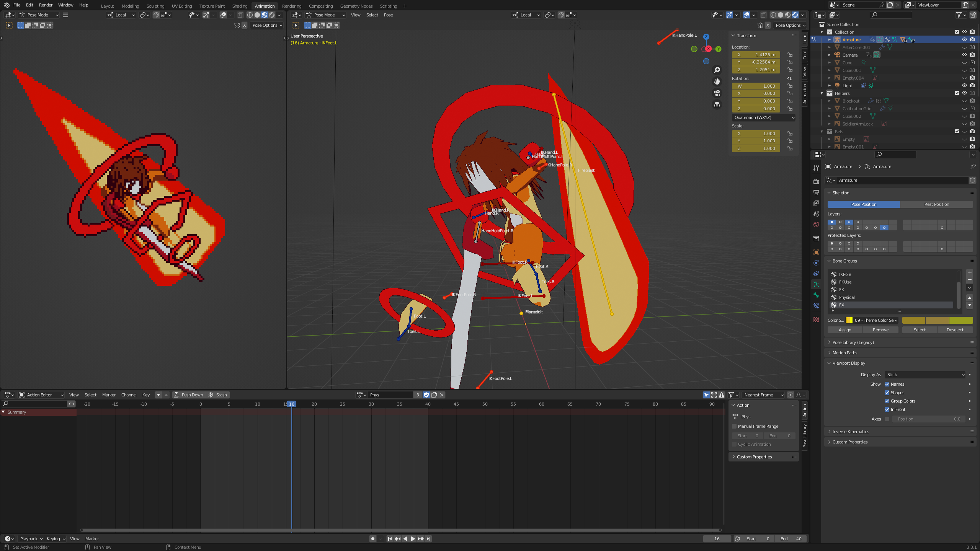Toggle auto keying record button
This screenshot has height=551, width=980.
[x=373, y=539]
